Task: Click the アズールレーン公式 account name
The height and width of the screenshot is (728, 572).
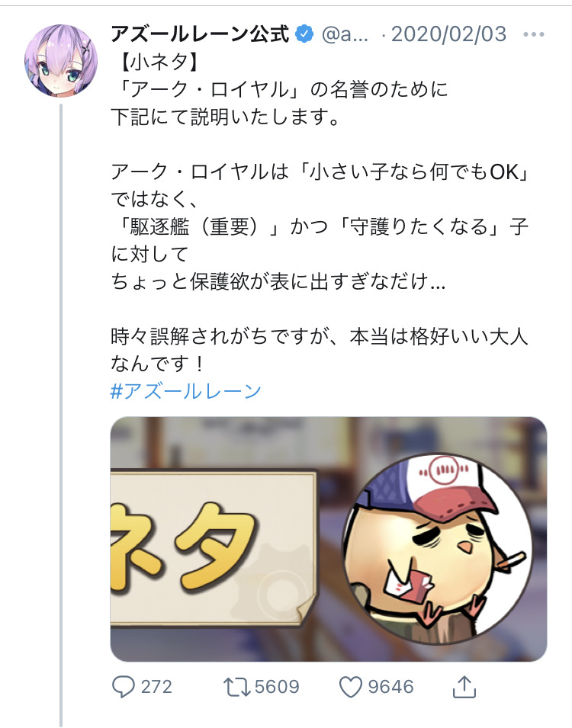Action: (201, 34)
